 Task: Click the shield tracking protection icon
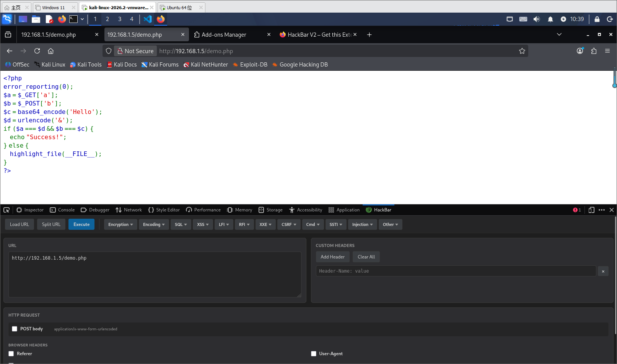[109, 51]
